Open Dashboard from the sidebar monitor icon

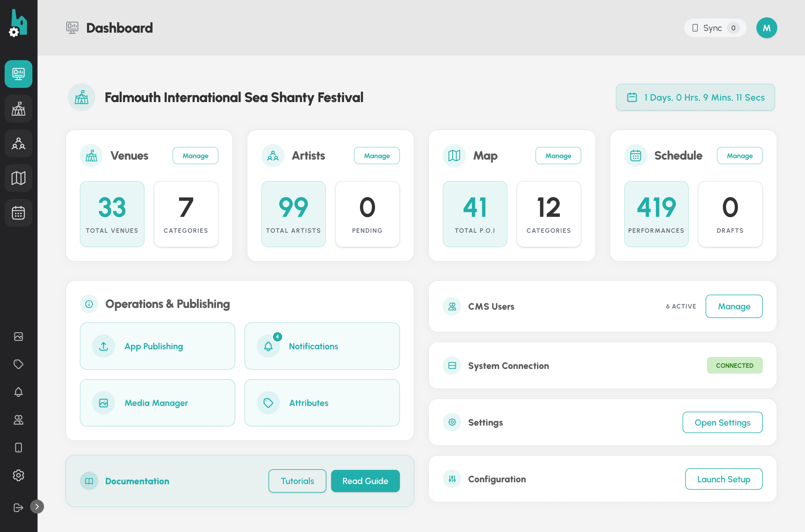pos(18,74)
